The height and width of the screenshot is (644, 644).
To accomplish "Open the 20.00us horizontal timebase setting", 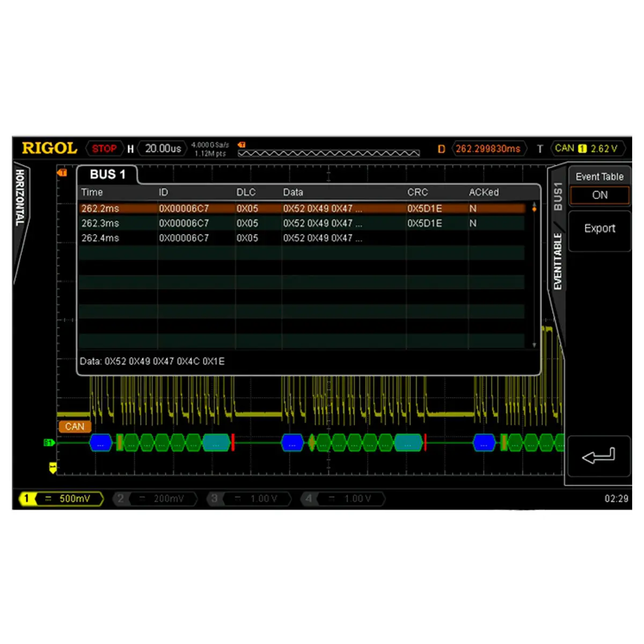I will [x=163, y=149].
